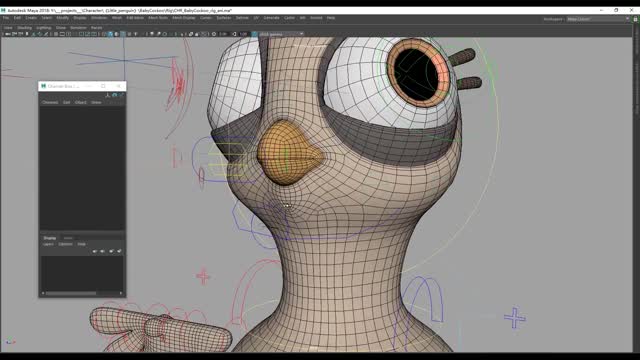Open the Help menu in main menu bar
The height and width of the screenshot is (360, 640).
pos(331,18)
